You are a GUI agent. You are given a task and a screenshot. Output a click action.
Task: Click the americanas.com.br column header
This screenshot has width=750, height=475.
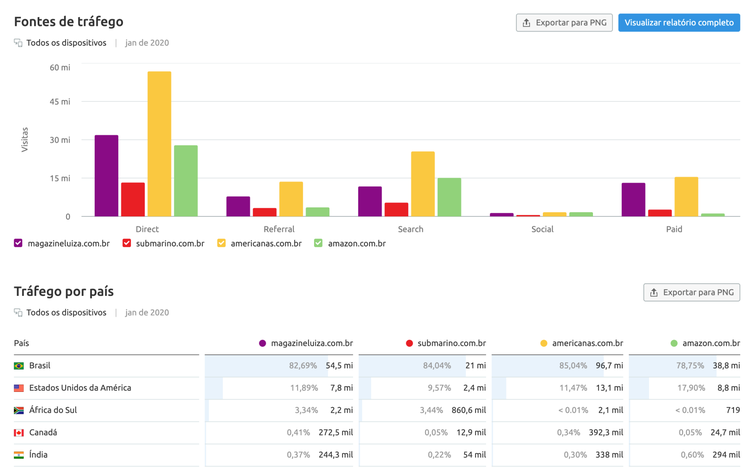(587, 343)
